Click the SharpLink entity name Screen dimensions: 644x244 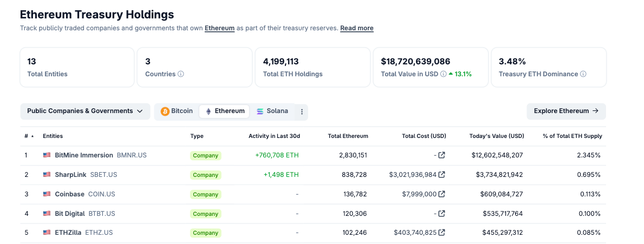tap(70, 175)
